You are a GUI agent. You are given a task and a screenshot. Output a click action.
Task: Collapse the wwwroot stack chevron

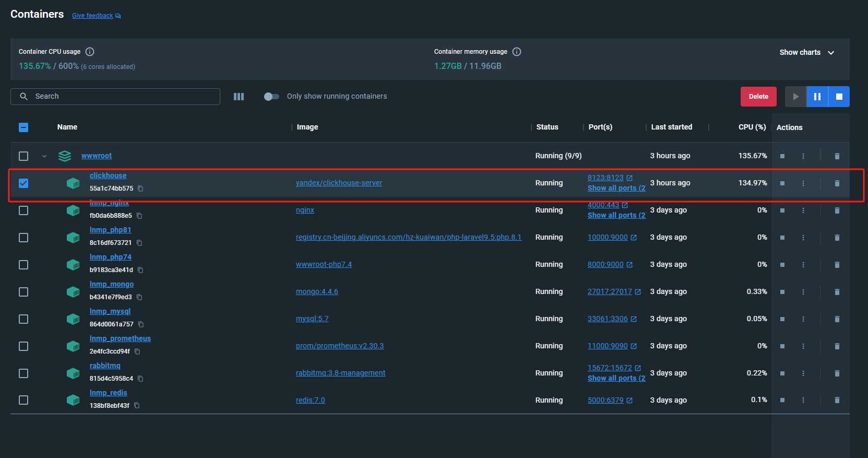[x=44, y=156]
